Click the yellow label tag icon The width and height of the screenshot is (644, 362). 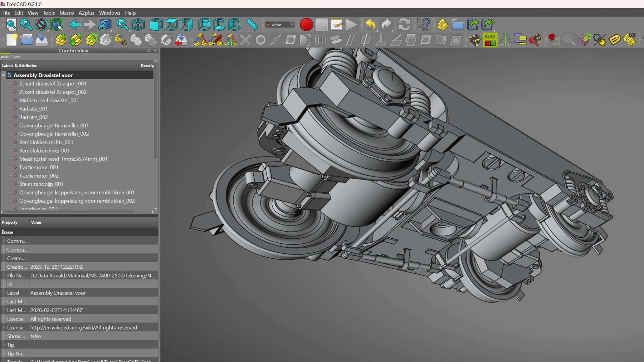pos(614,40)
